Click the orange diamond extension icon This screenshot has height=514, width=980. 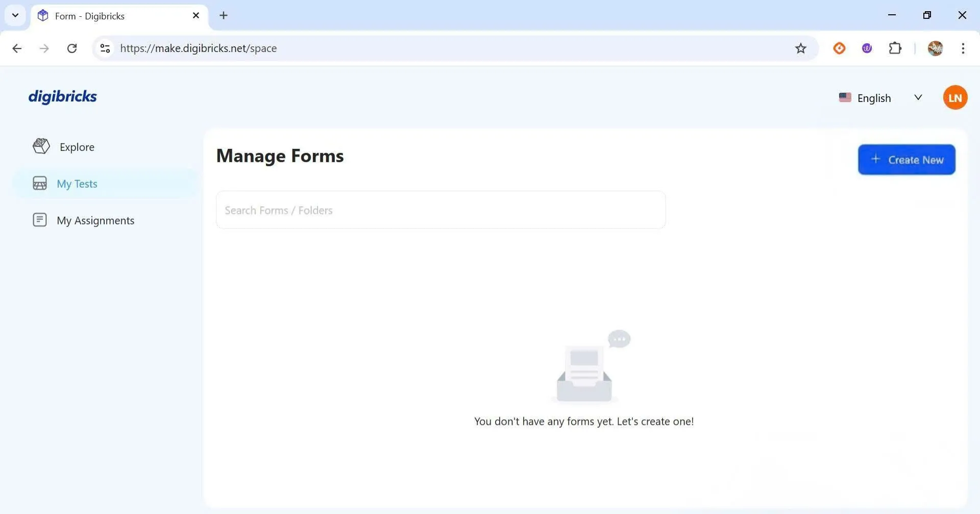pos(839,48)
